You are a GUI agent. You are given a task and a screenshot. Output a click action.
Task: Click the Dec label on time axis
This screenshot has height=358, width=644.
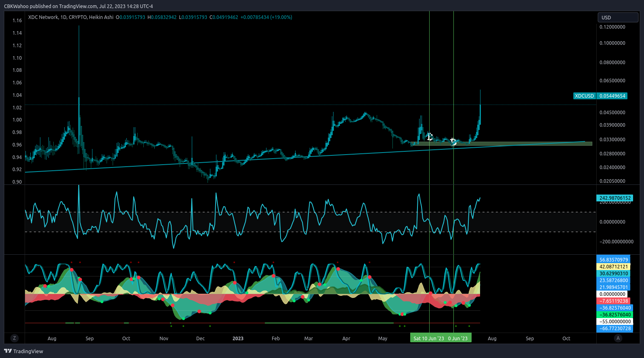click(x=200, y=339)
